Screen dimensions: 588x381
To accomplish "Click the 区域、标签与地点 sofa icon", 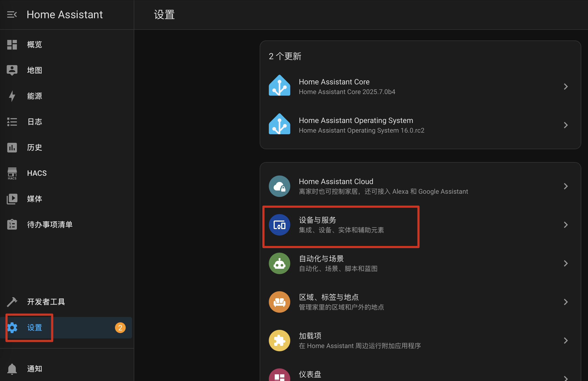I will [x=280, y=302].
